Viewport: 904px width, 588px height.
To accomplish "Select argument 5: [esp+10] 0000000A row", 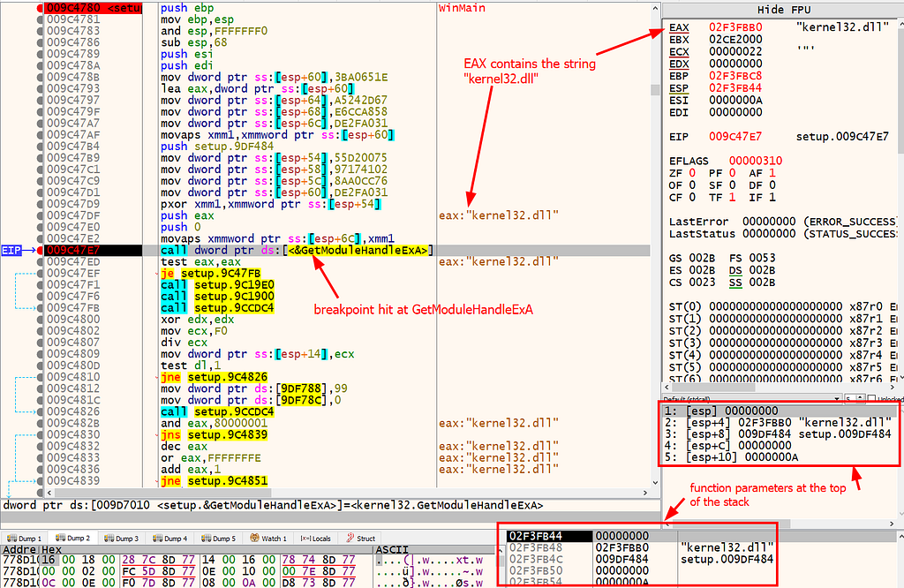I will [x=779, y=457].
